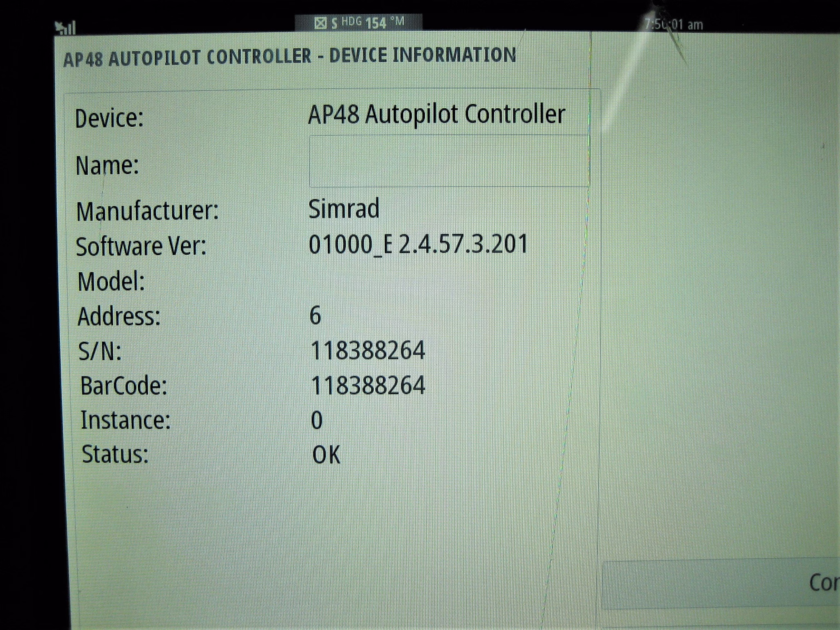Tap the crossed-box autopilot icon in status bar
Screen dimensions: 840x630
click(320, 23)
